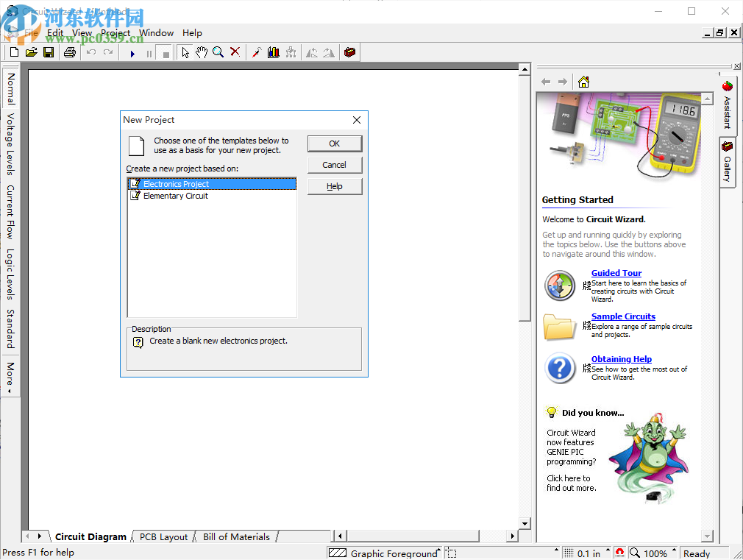Go forward in the Assistant panel
Viewport: 743px width, 560px height.
pos(563,82)
